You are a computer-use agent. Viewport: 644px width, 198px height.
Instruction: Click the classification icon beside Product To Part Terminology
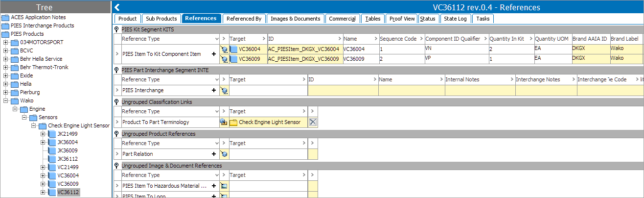point(224,122)
